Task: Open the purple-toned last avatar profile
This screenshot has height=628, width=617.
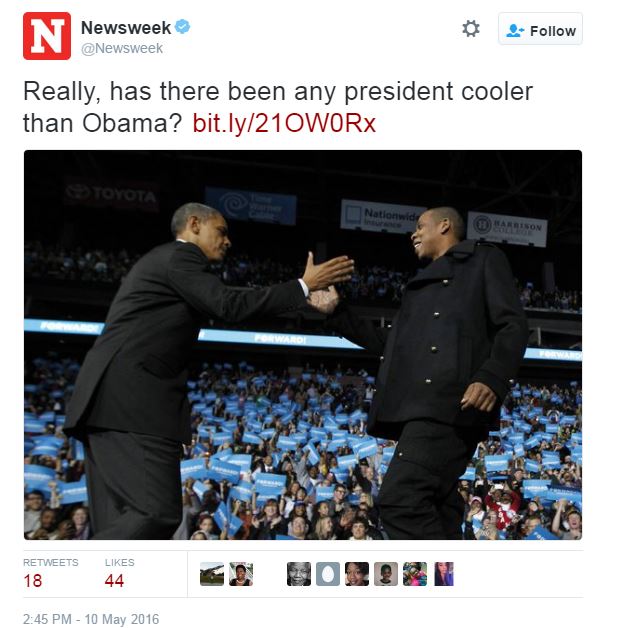Action: 444,574
